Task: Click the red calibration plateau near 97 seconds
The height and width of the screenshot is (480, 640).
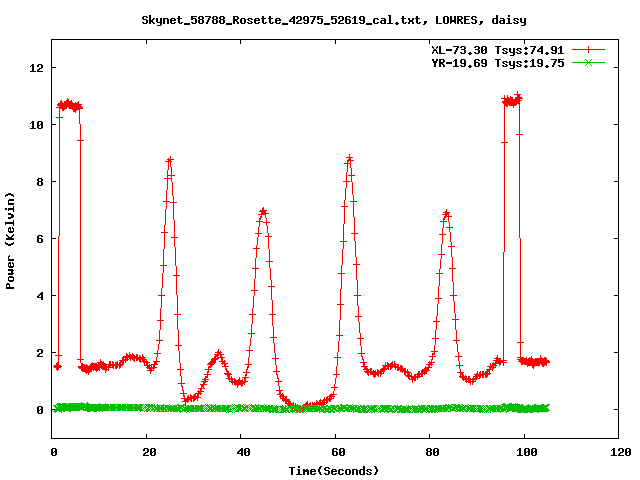Action: [x=512, y=100]
